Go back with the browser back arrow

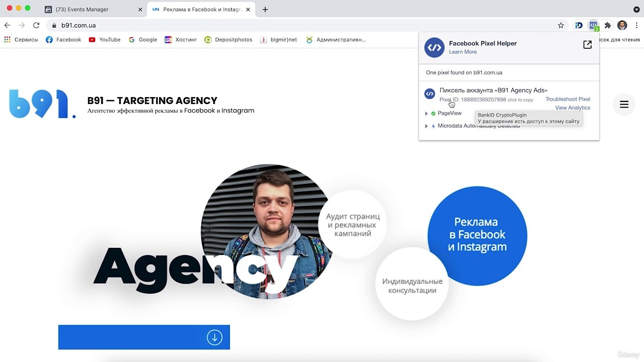pos(7,25)
